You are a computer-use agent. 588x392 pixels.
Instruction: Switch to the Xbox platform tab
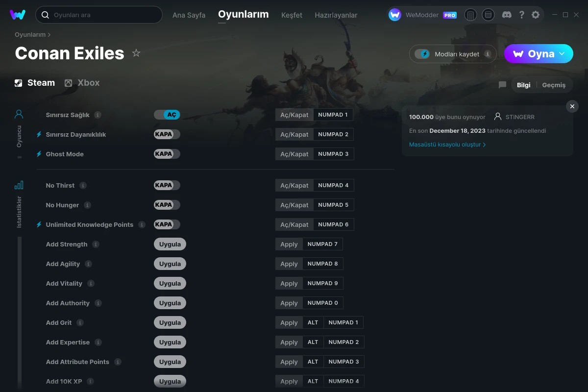[x=82, y=83]
